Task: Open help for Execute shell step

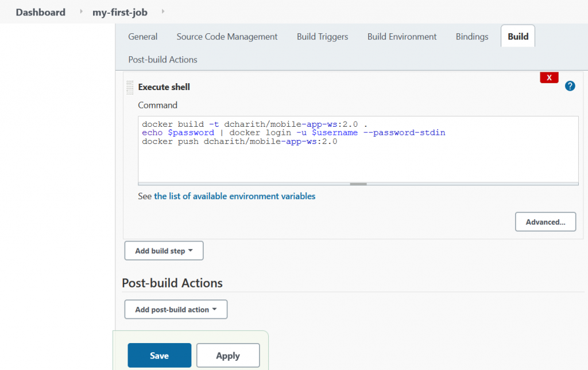Action: coord(570,86)
